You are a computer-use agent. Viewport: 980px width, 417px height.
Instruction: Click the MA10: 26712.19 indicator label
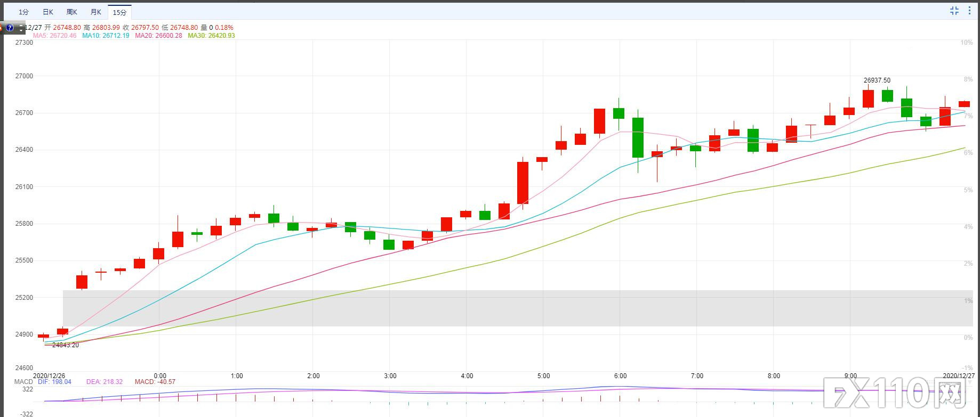106,36
